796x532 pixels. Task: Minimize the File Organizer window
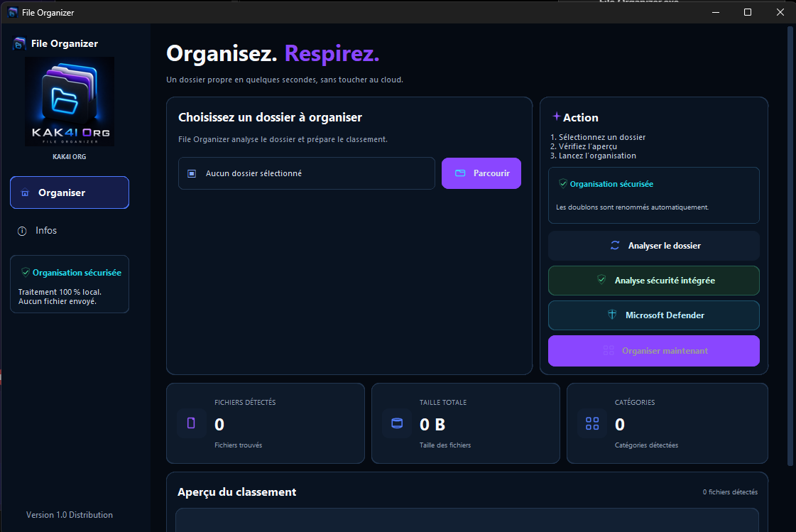click(716, 12)
